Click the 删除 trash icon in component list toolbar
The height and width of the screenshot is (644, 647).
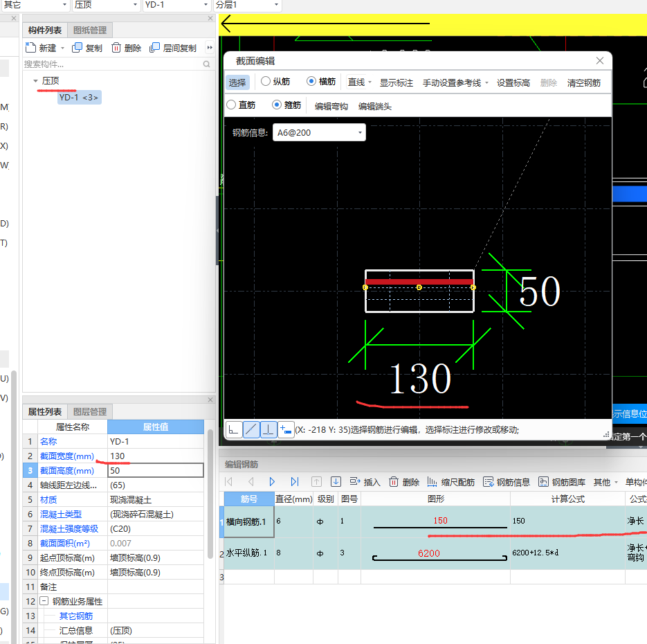tap(116, 48)
